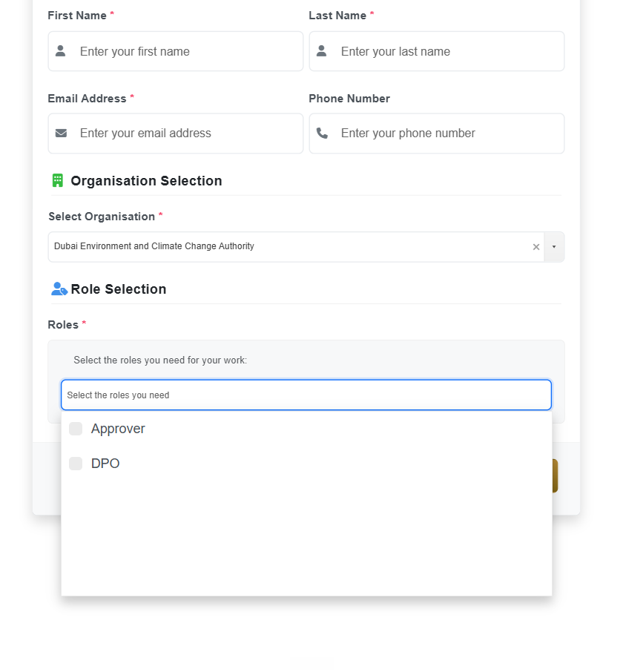Click the person icon in First Name field
The width and height of the screenshot is (623, 672).
coord(60,51)
